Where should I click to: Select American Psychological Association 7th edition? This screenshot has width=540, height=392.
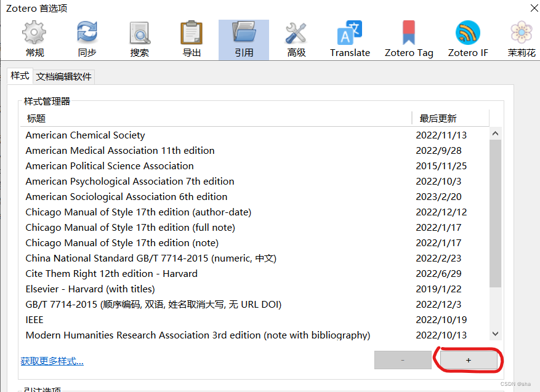coord(255,181)
